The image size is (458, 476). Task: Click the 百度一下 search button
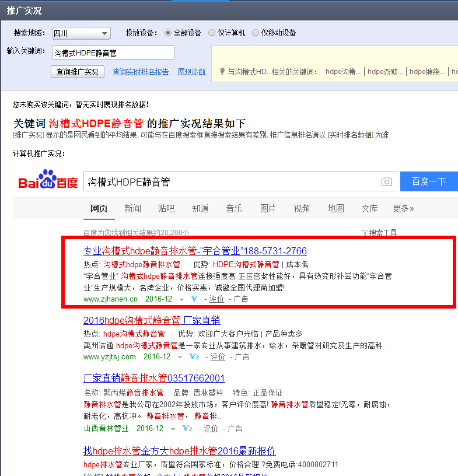429,181
